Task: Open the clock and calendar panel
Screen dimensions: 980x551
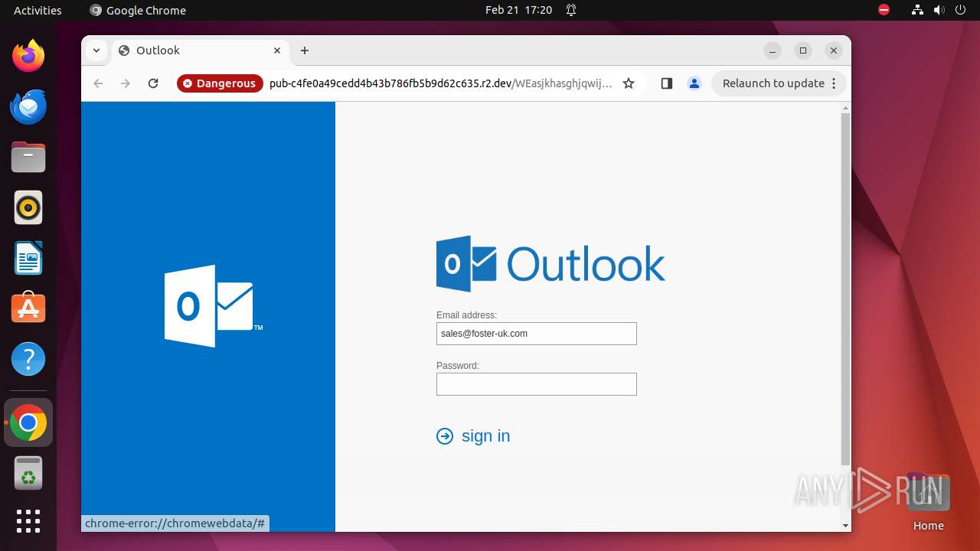Action: [518, 10]
